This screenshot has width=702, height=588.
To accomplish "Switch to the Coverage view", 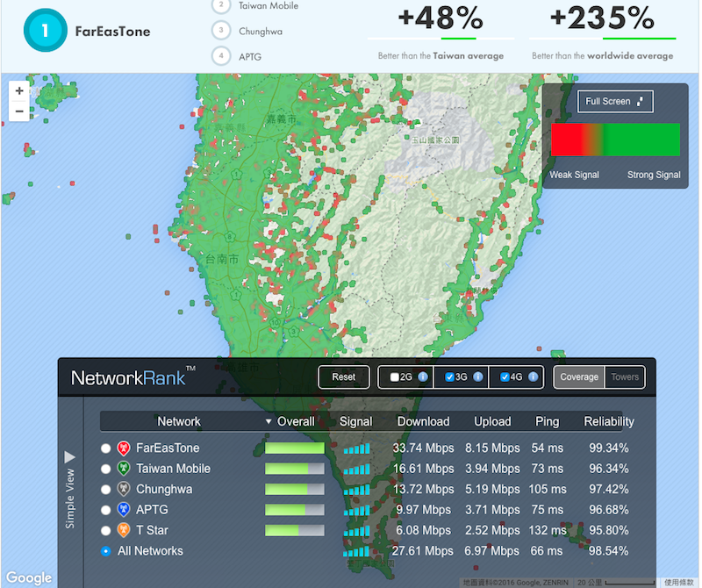I will point(579,377).
